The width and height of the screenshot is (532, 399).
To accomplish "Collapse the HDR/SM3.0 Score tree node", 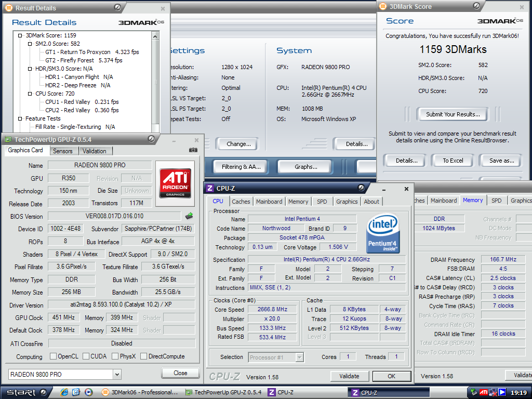I will click(x=30, y=69).
